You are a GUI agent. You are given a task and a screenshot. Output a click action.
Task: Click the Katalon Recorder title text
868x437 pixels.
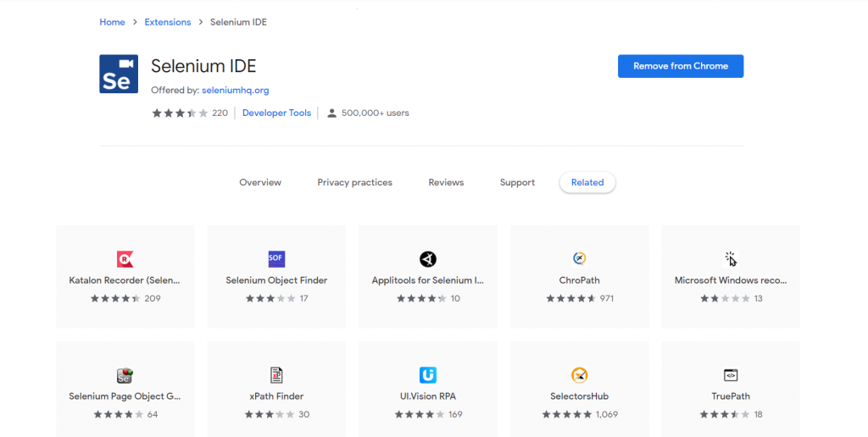125,280
